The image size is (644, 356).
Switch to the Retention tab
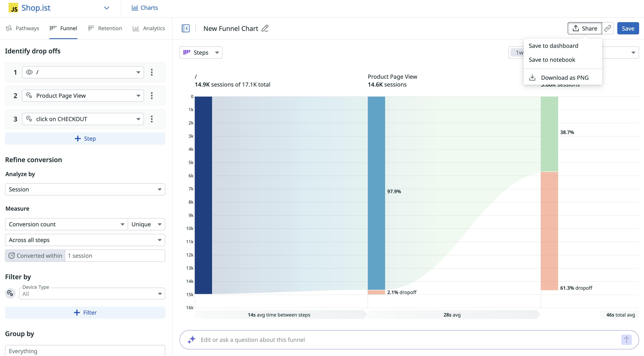pos(105,28)
